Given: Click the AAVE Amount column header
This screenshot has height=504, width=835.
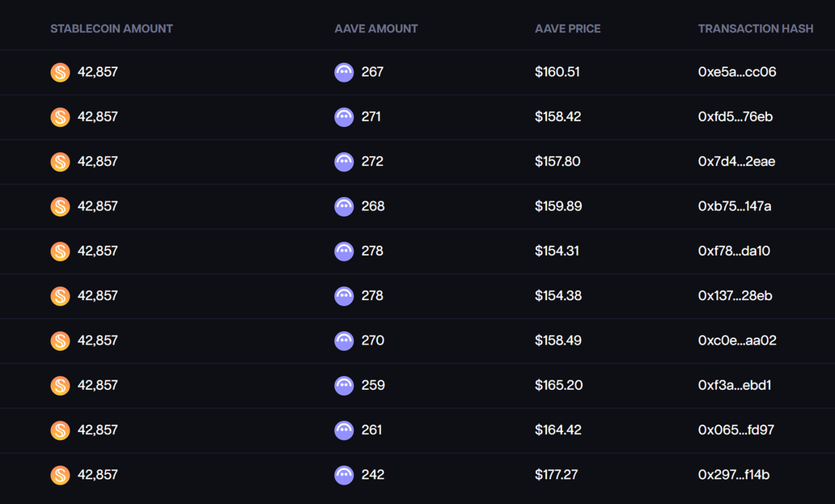Looking at the screenshot, I should (376, 28).
